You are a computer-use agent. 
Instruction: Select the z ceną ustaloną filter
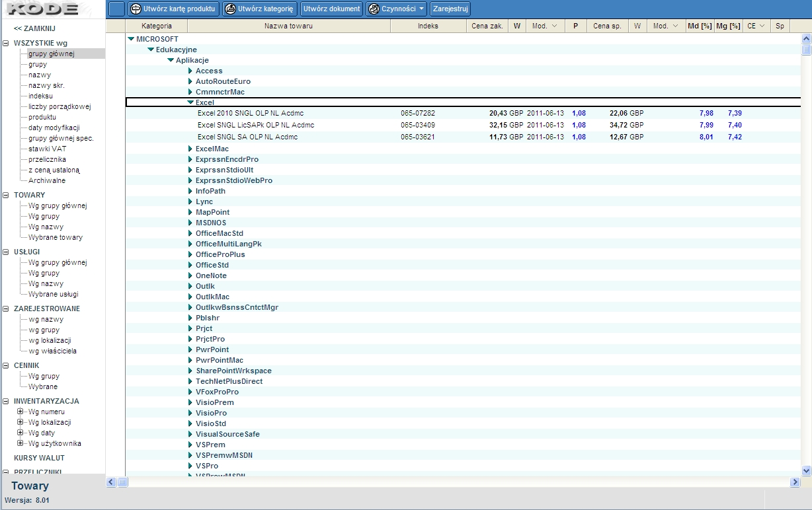click(54, 170)
